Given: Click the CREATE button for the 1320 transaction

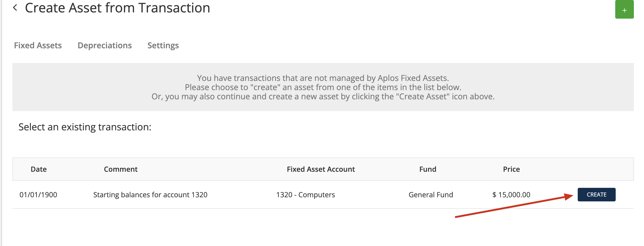Looking at the screenshot, I should (596, 195).
